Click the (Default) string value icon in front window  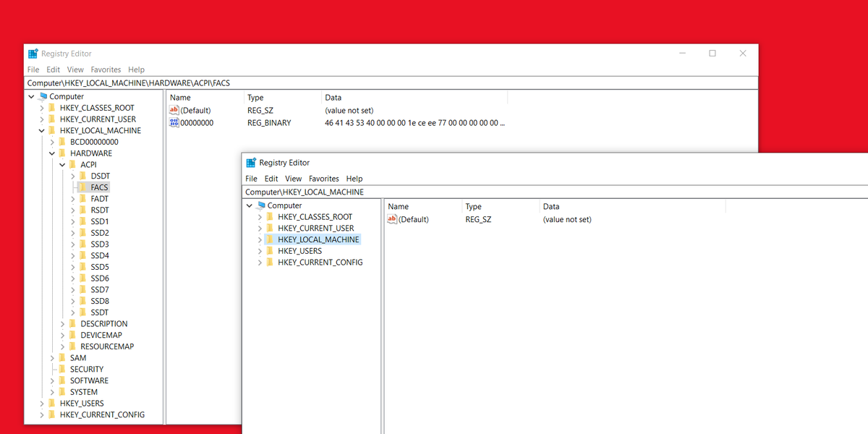tap(392, 219)
